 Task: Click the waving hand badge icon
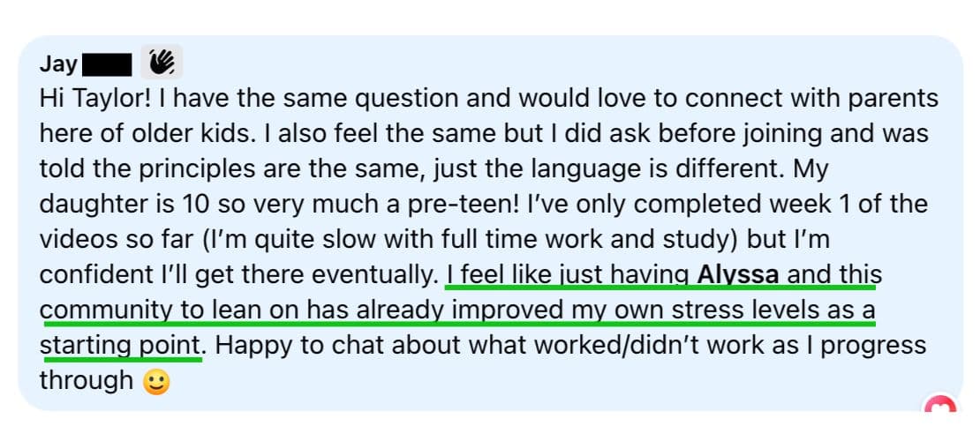162,63
